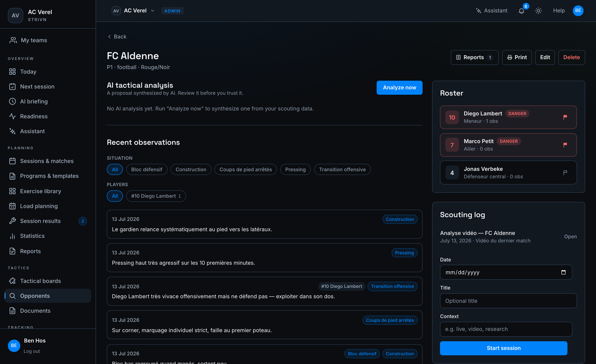Open Exercise library

48,191
